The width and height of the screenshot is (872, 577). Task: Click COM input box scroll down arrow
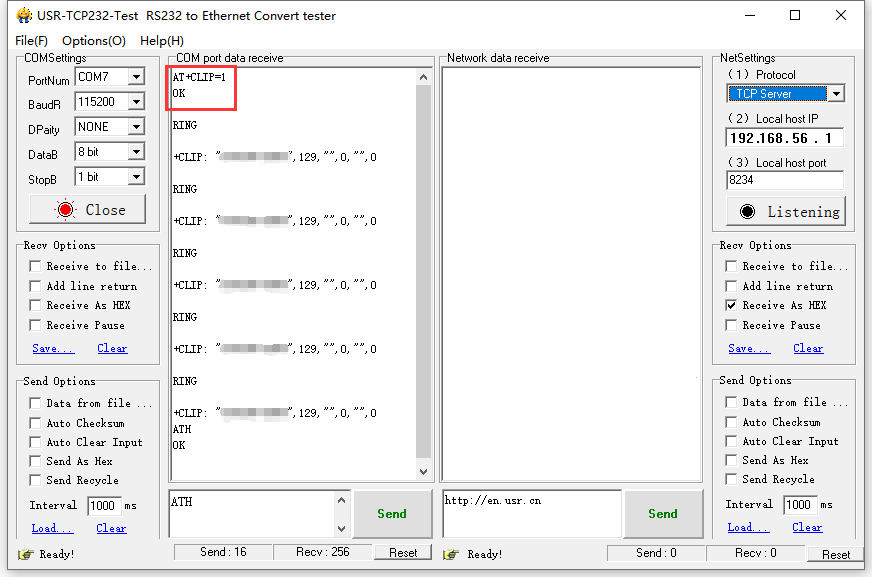click(x=341, y=528)
